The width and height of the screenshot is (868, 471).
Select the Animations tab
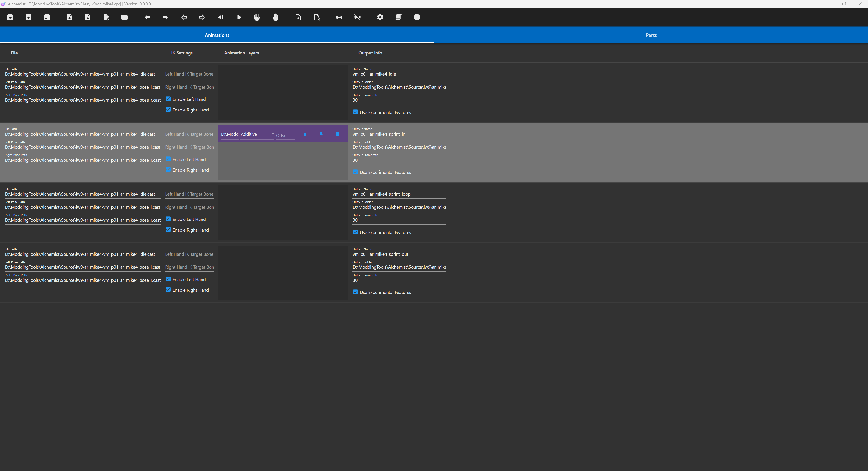(217, 35)
